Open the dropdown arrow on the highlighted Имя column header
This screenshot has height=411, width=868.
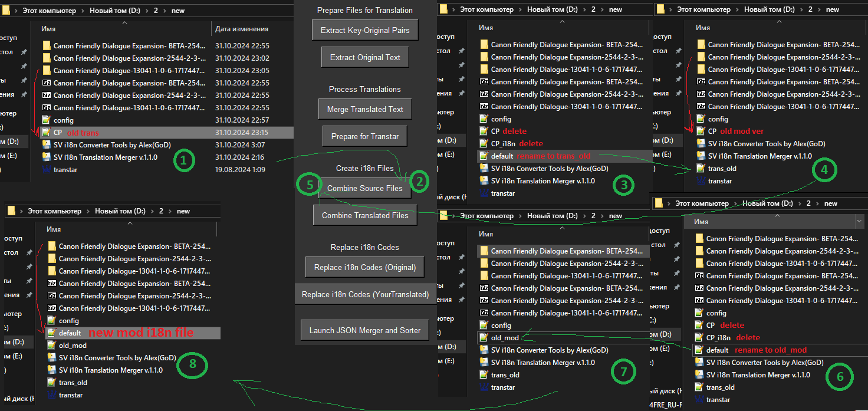tap(858, 221)
